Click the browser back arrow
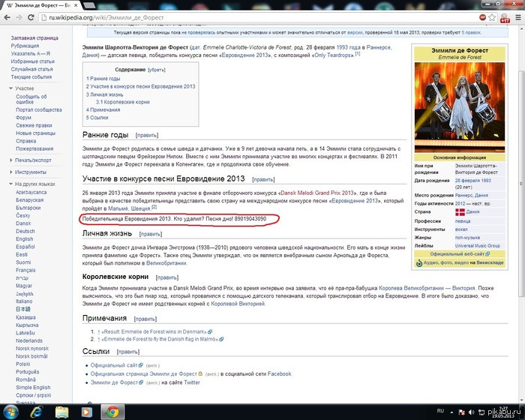Screen dimensions: 525x420 (x=7, y=17)
